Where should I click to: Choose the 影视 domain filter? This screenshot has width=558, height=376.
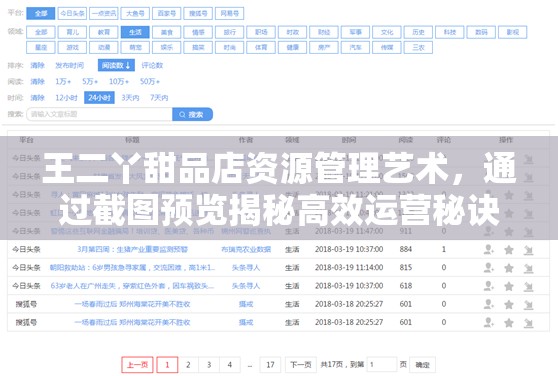513,32
